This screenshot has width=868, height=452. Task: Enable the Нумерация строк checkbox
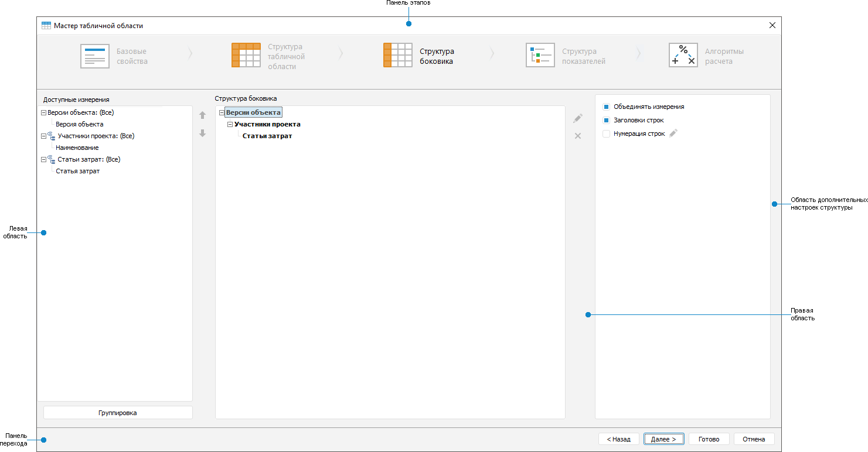[x=607, y=134]
